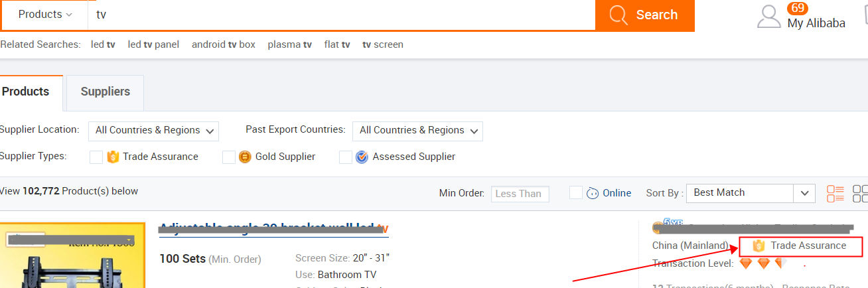This screenshot has height=288, width=868.
Task: Click the China (Mainland) text
Action: tap(690, 246)
